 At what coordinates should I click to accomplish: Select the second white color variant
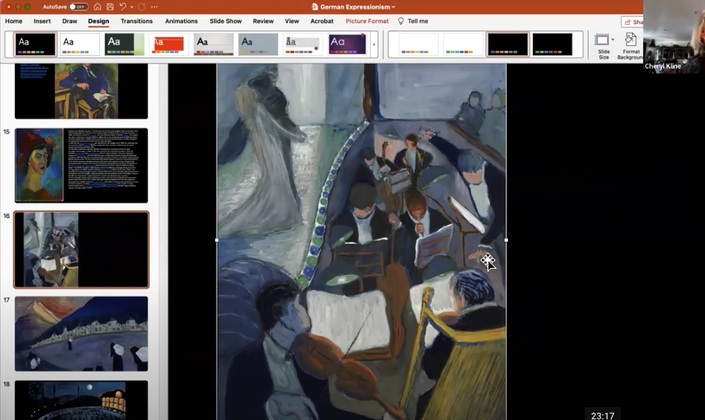point(463,44)
